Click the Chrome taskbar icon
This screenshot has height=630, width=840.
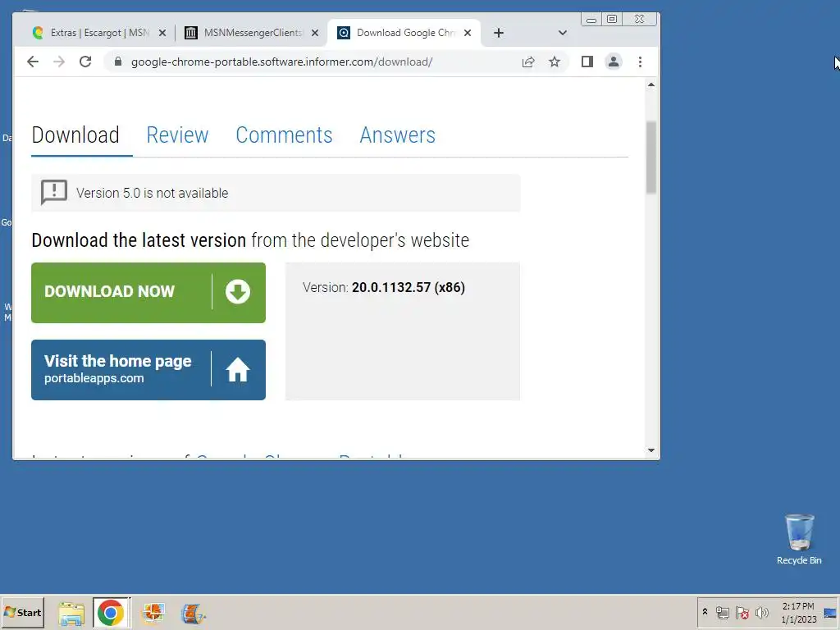coord(111,613)
